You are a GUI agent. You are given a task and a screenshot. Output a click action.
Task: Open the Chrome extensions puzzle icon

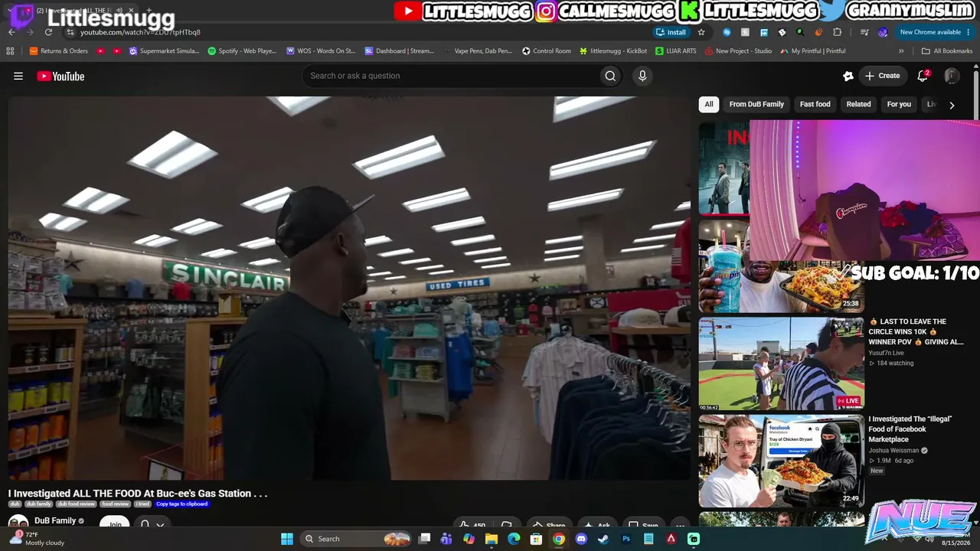coord(837,32)
